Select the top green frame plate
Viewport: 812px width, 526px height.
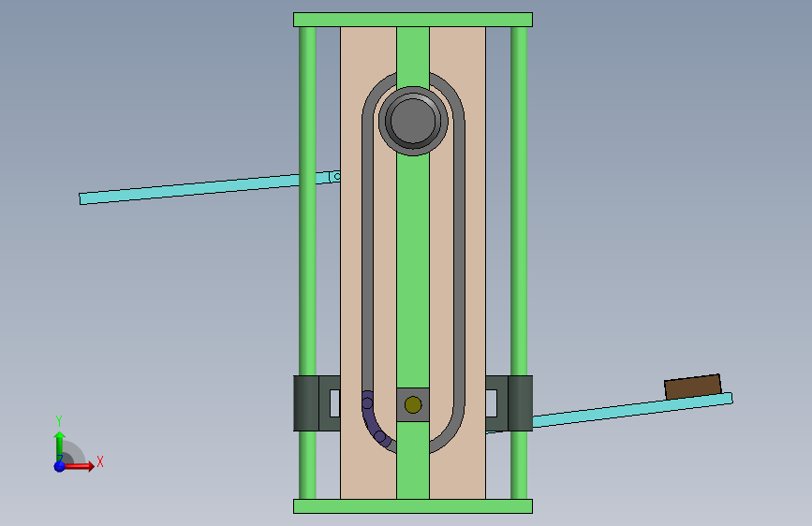pos(413,20)
